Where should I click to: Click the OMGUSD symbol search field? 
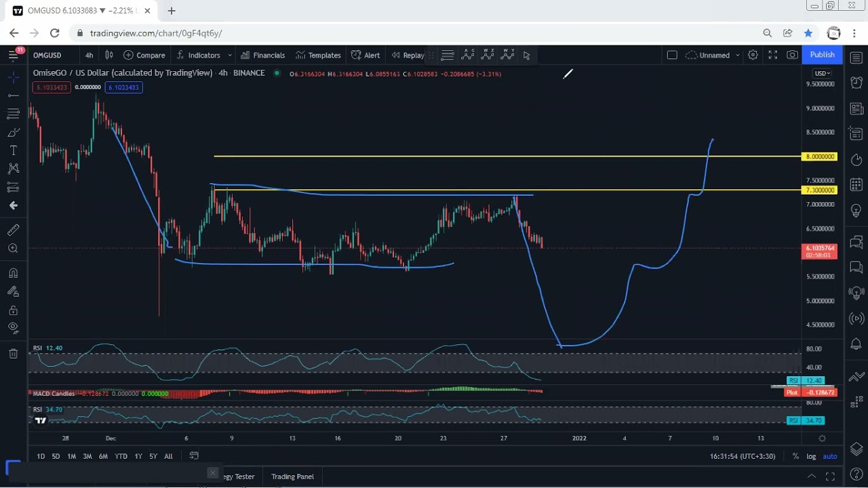[x=47, y=55]
